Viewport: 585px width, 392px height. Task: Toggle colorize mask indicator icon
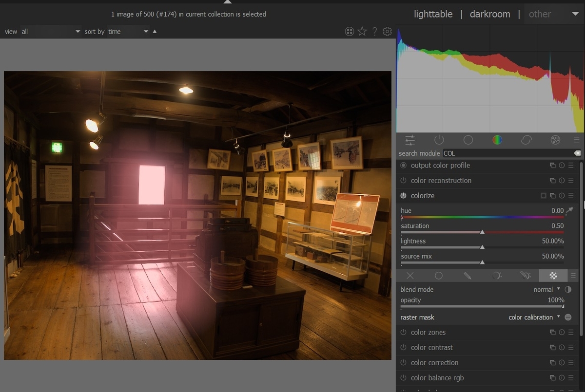(x=544, y=196)
